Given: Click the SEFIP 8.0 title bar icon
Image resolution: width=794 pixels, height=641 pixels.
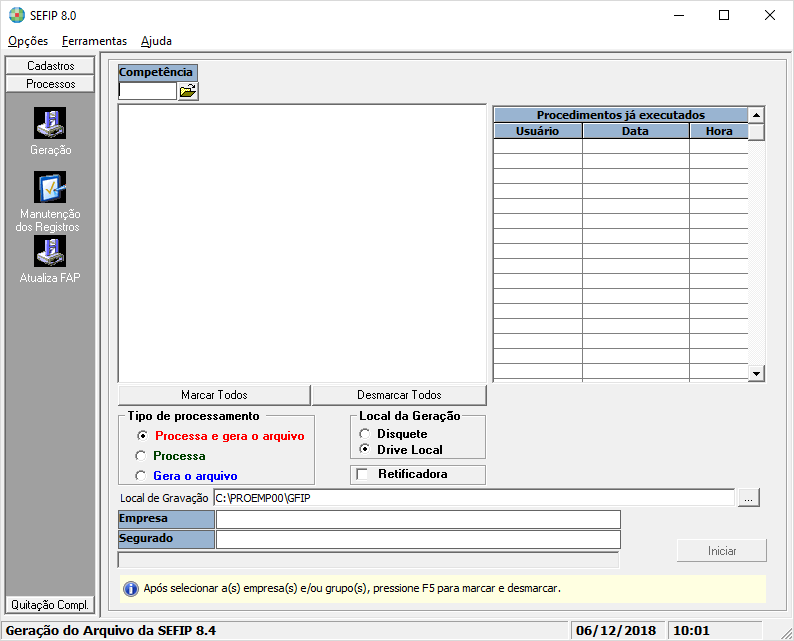Looking at the screenshot, I should [17, 15].
